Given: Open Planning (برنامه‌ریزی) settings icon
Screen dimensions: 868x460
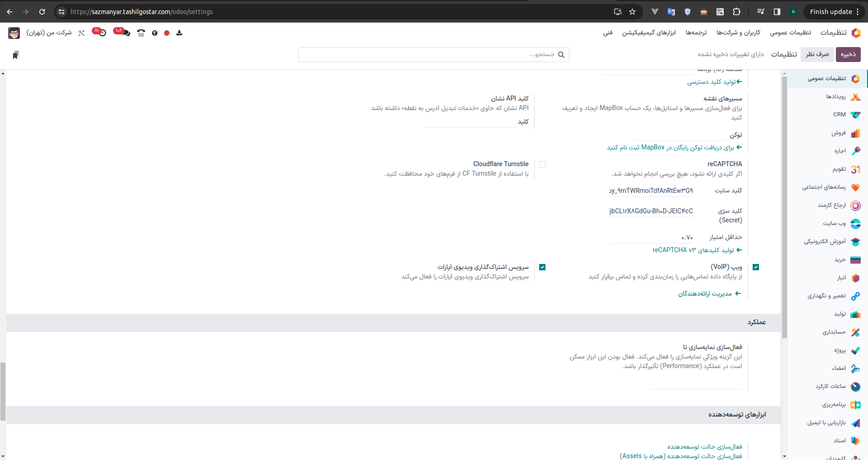Looking at the screenshot, I should (855, 405).
